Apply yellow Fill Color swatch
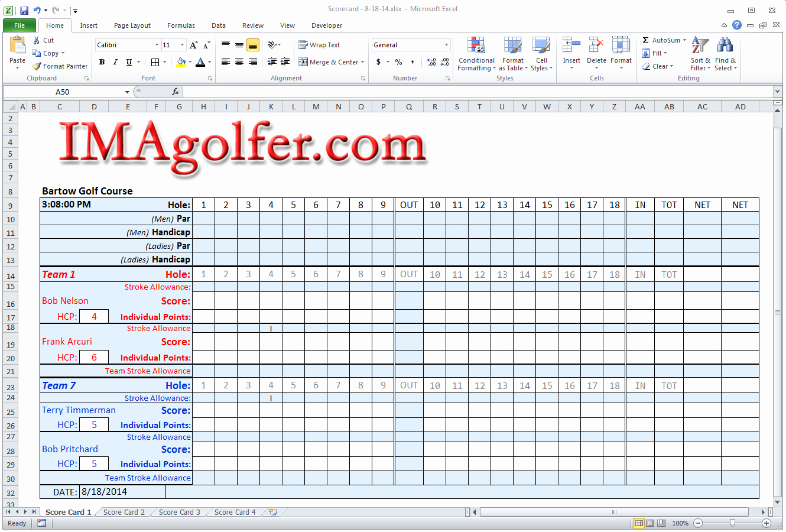This screenshot has width=786, height=532. point(181,62)
